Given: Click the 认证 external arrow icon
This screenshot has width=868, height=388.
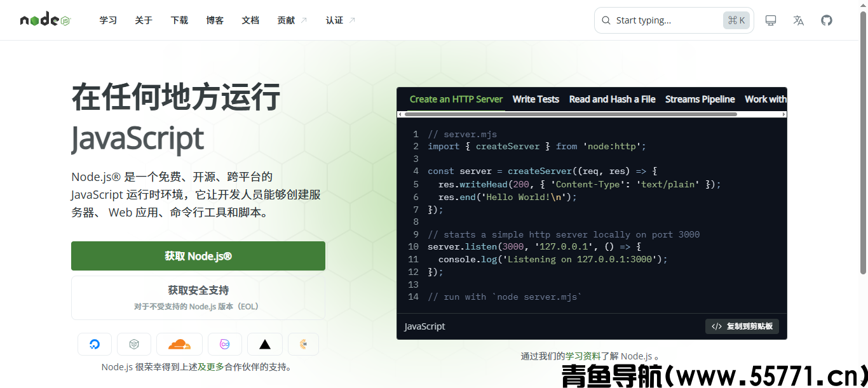Looking at the screenshot, I should click(352, 20).
